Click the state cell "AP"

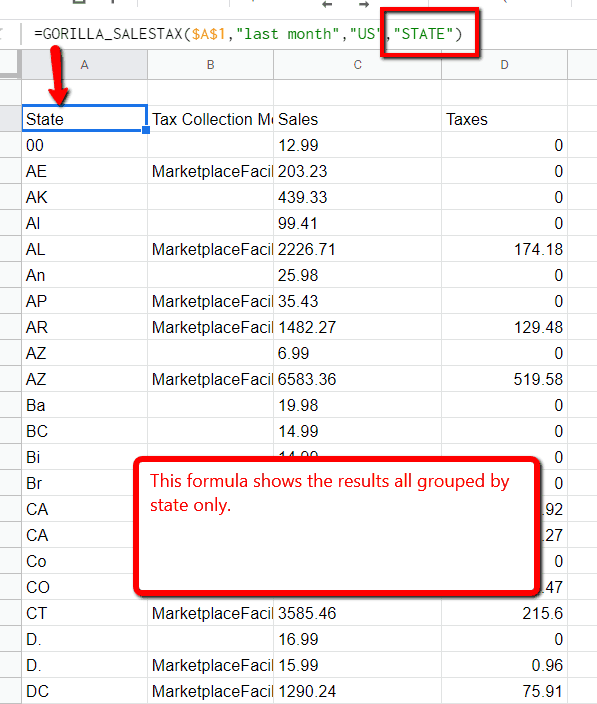pos(84,301)
